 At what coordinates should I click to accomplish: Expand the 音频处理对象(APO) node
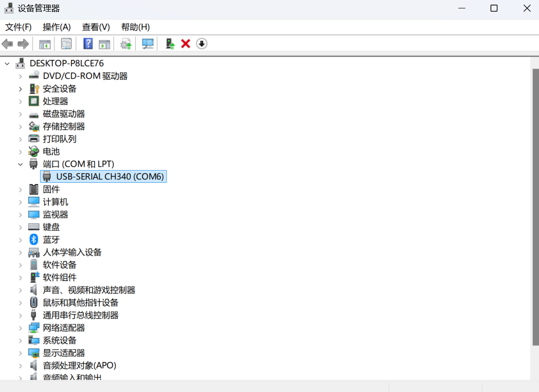(20, 365)
